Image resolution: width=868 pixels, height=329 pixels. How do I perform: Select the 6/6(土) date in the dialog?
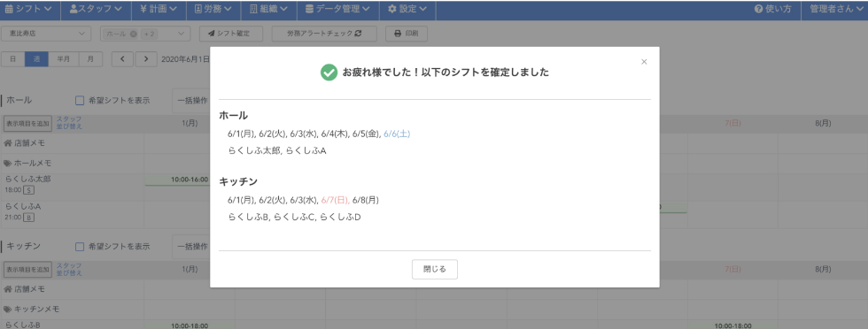click(397, 134)
